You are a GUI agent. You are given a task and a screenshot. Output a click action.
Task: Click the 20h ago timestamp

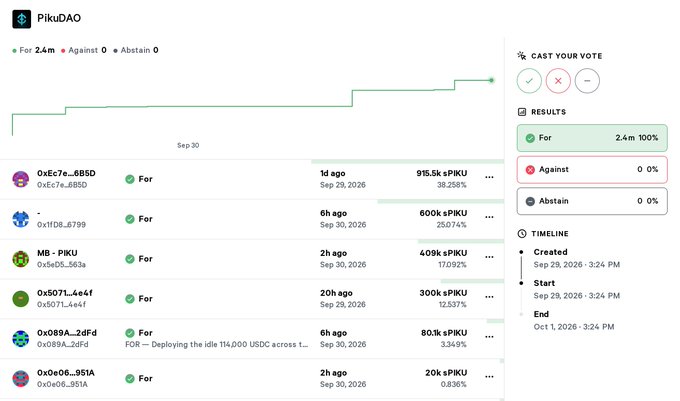click(x=336, y=293)
